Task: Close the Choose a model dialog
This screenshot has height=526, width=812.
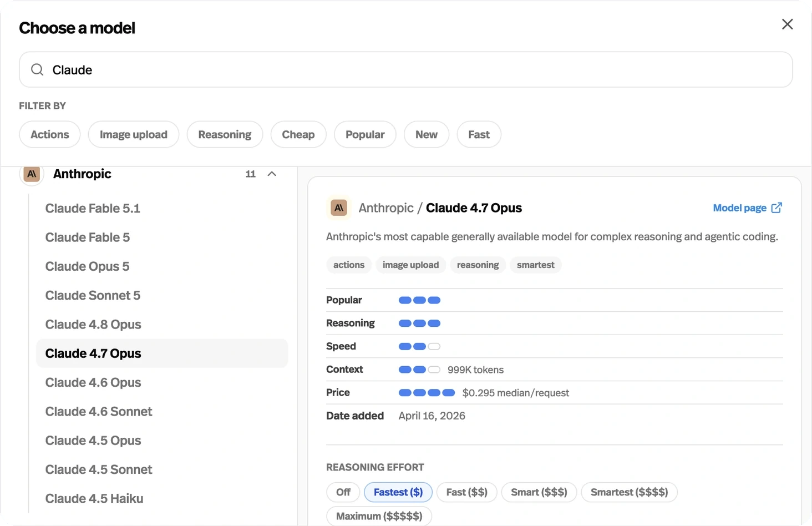Action: click(x=787, y=24)
